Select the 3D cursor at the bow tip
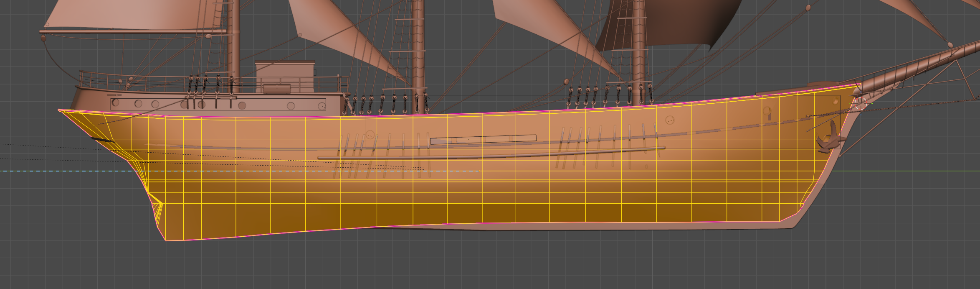This screenshot has width=980, height=289. (x=860, y=102)
